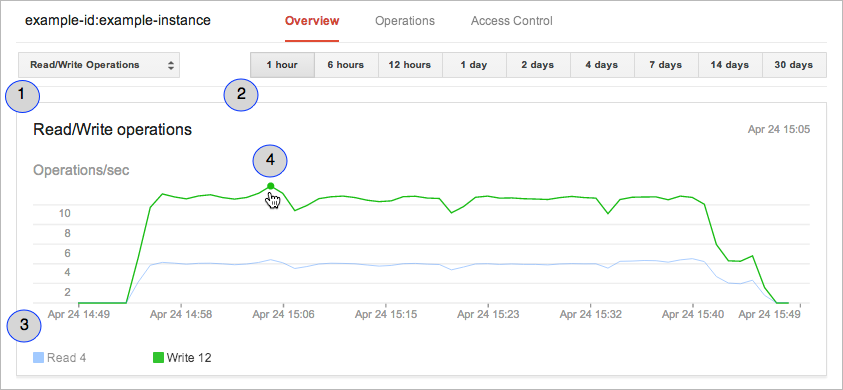Select the 2 days time range
Viewport: 843px width, 390px height.
coord(538,65)
